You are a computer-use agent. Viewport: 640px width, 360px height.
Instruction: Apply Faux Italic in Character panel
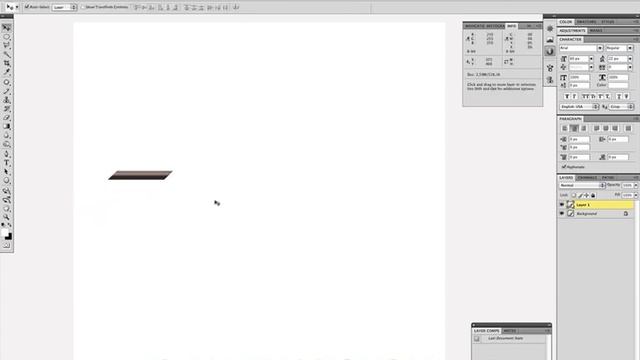tap(574, 96)
